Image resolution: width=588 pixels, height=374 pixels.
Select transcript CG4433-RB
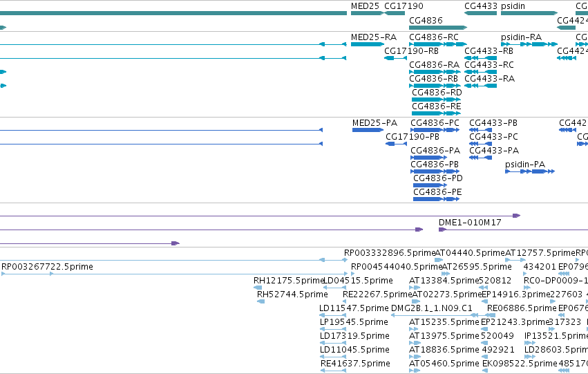[489, 51]
